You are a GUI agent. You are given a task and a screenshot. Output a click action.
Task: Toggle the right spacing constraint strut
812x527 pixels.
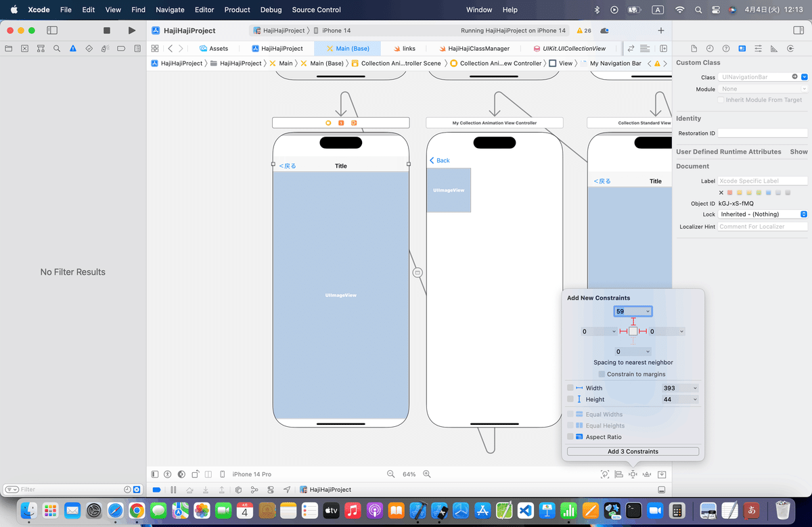click(x=643, y=331)
